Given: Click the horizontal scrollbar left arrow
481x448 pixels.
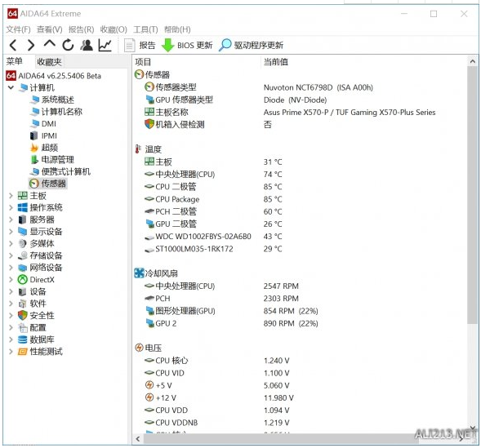Looking at the screenshot, I should pos(138,439).
